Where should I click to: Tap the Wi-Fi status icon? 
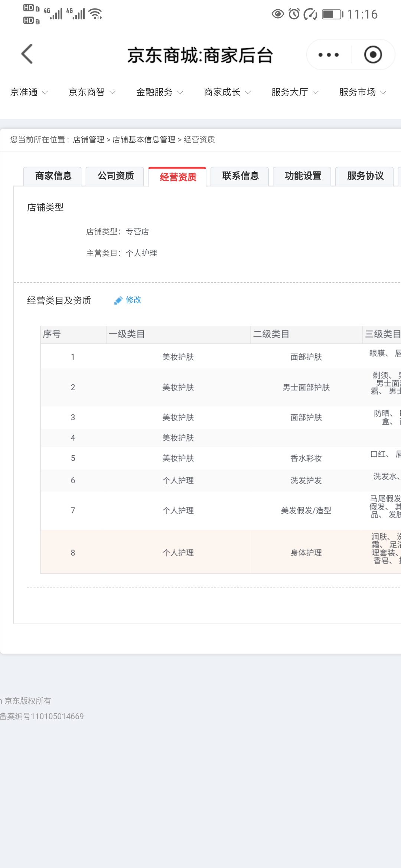pyautogui.click(x=96, y=14)
